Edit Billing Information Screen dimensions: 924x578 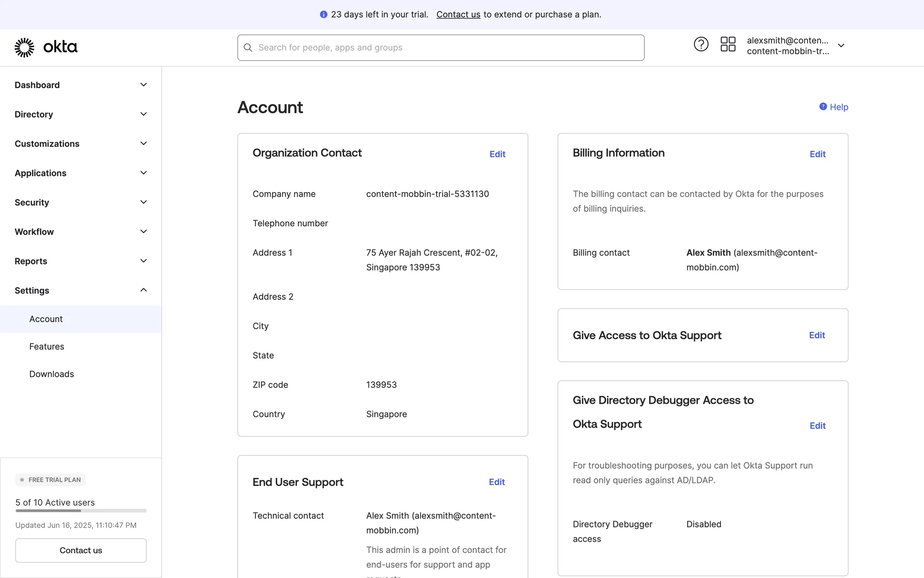click(x=817, y=154)
